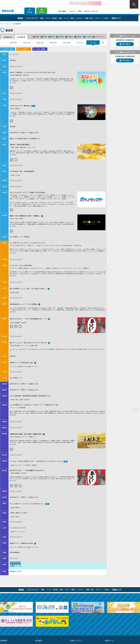Open the 京都浪漫 thumbnail image

(91, 440)
